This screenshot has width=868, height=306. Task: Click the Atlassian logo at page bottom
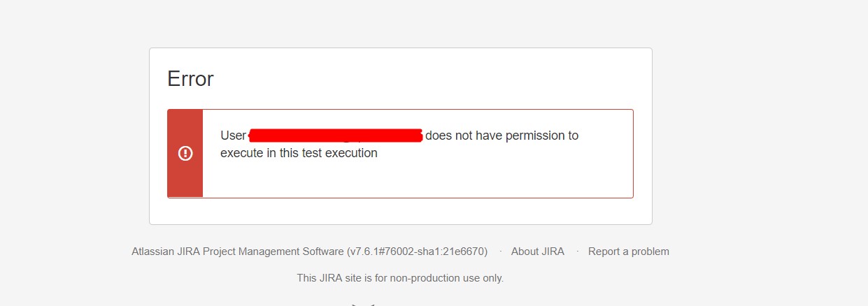tap(364, 305)
